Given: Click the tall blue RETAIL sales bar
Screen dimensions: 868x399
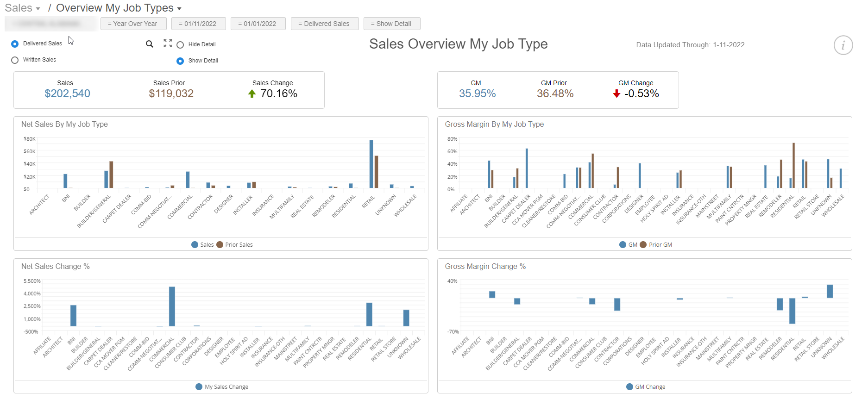Looking at the screenshot, I should (371, 164).
